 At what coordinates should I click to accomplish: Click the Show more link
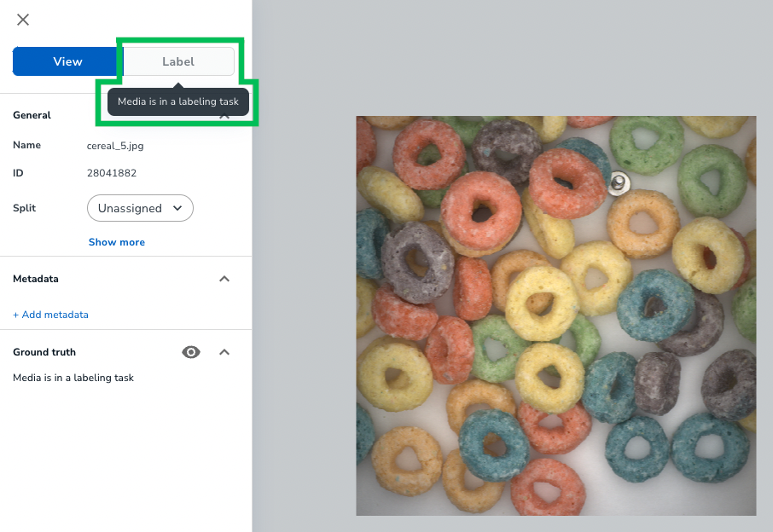(116, 242)
